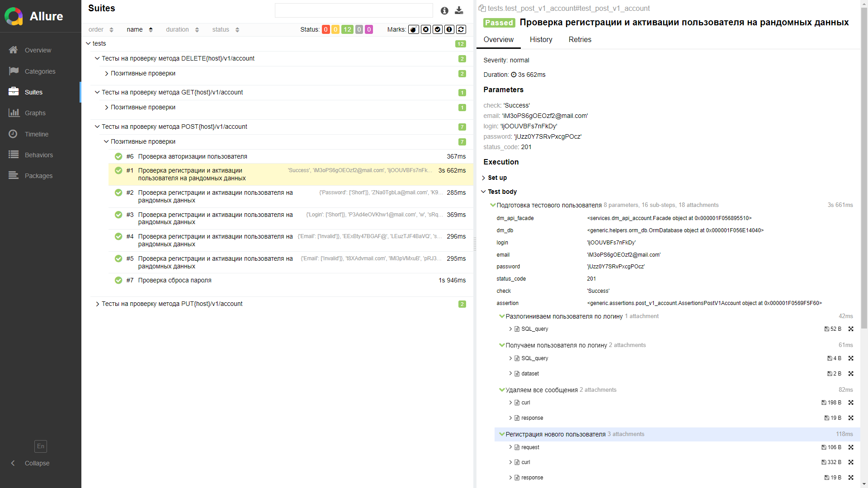The width and height of the screenshot is (868, 488).
Task: Collapse the POST{host}/v1/account suite
Action: coord(281,127)
